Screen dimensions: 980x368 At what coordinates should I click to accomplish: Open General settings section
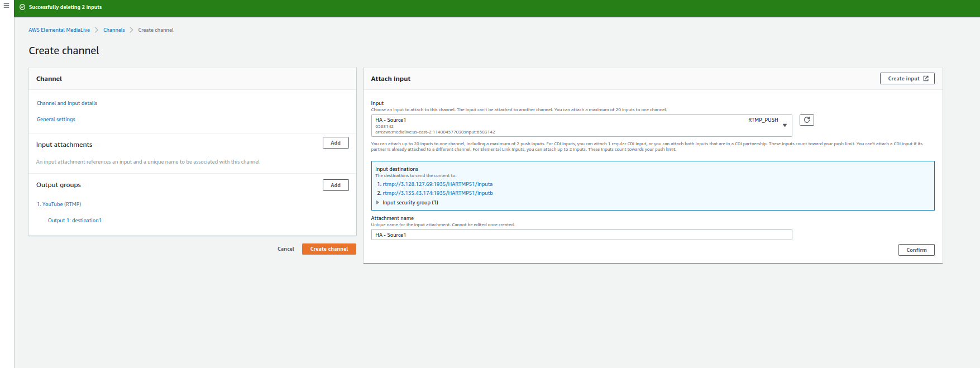pos(56,120)
